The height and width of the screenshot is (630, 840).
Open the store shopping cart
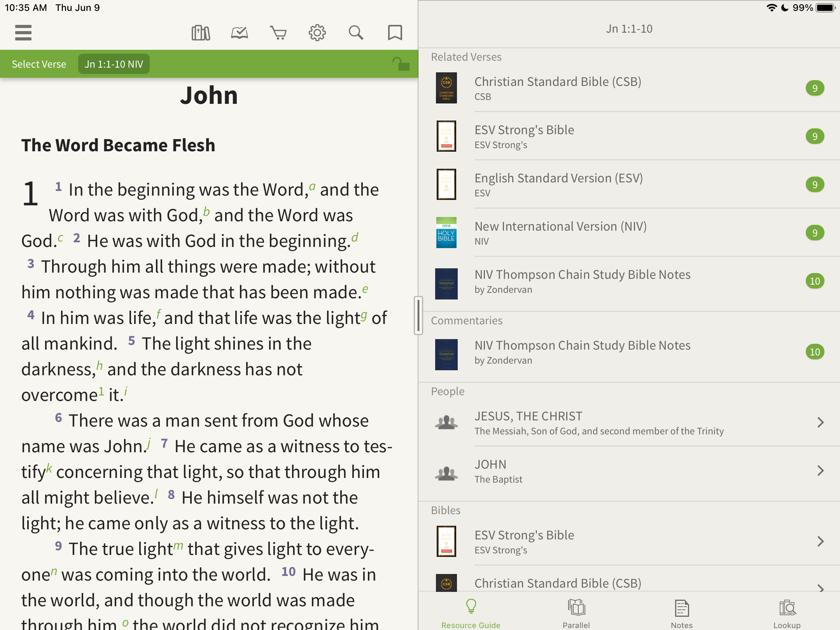(x=278, y=33)
